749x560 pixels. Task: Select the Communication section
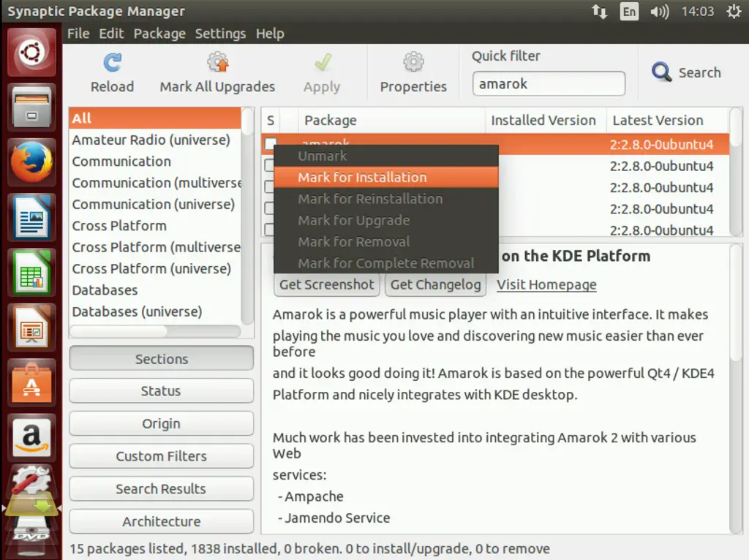pos(155,161)
